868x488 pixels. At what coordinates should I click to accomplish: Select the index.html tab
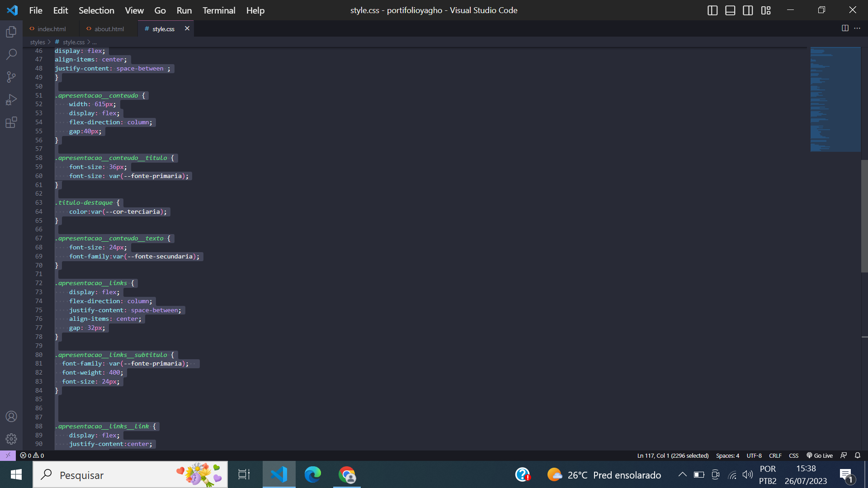click(x=52, y=28)
